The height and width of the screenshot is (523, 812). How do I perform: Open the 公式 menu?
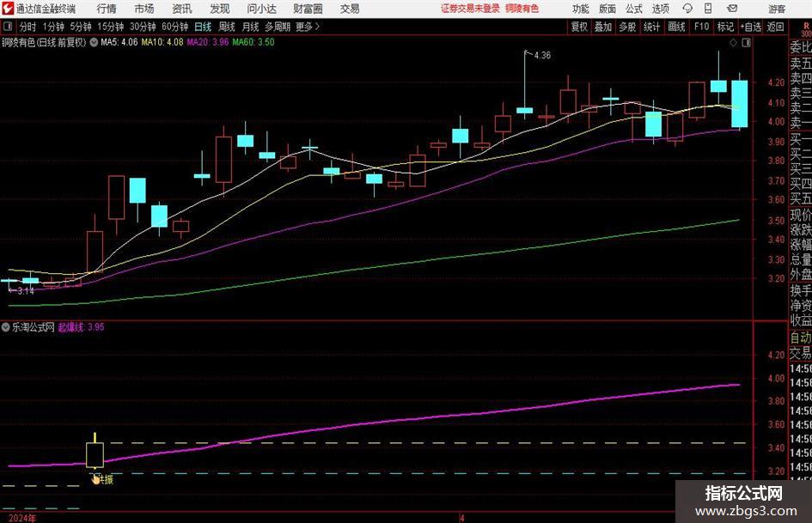(x=634, y=9)
